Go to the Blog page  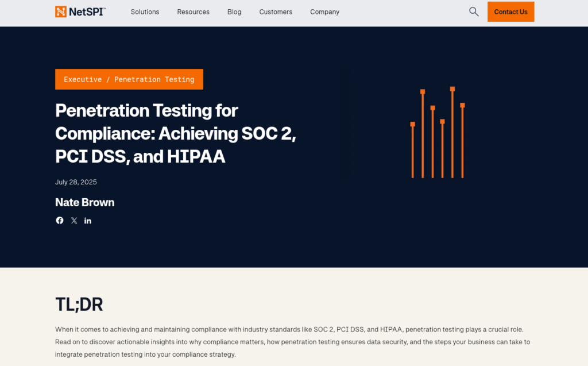234,11
